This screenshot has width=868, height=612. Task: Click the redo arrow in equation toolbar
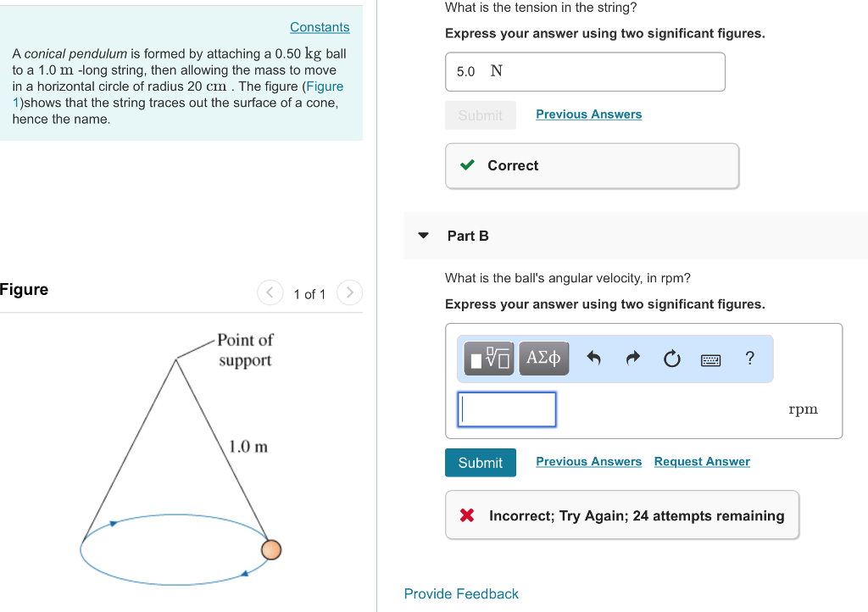pos(632,358)
